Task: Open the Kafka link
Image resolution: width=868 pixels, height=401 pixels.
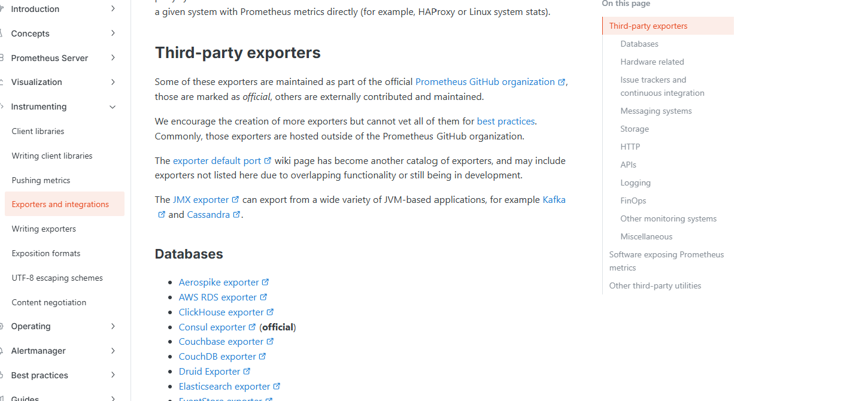Action: click(554, 200)
